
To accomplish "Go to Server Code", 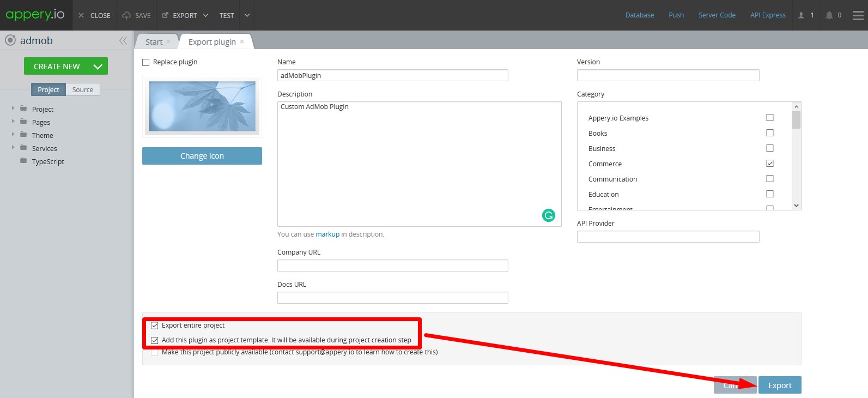I will (x=717, y=15).
